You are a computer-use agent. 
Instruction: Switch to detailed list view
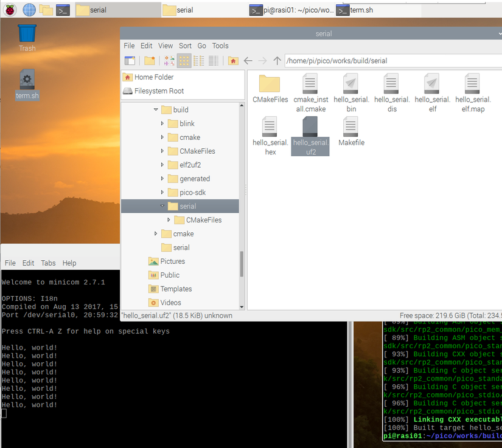coord(214,61)
